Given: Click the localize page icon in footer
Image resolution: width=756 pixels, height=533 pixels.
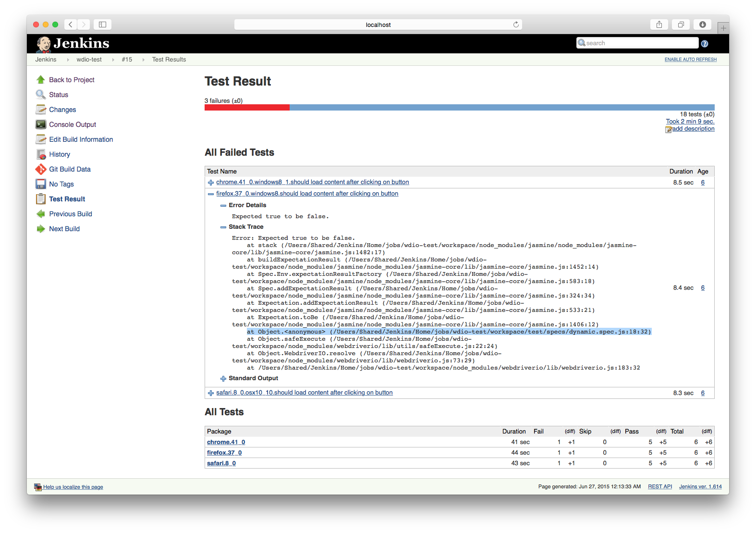Looking at the screenshot, I should tap(38, 487).
